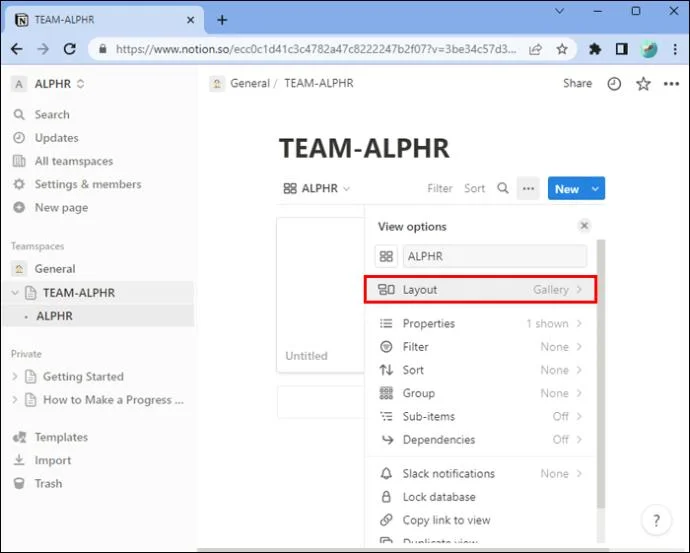Screen dimensions: 690x553
Task: Click the Share button
Action: click(x=577, y=83)
